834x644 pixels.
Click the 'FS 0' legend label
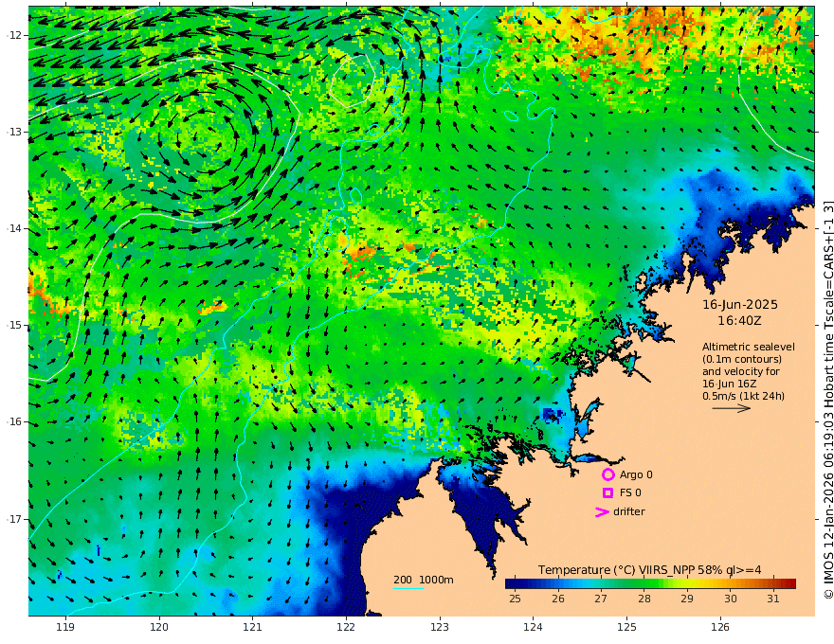[x=630, y=493]
